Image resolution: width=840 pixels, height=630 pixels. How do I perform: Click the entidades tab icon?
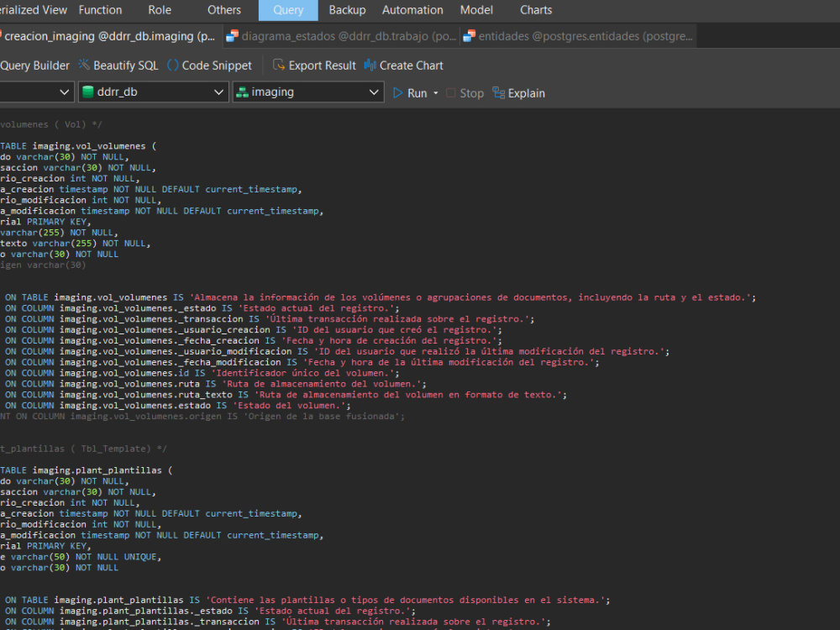(469, 36)
